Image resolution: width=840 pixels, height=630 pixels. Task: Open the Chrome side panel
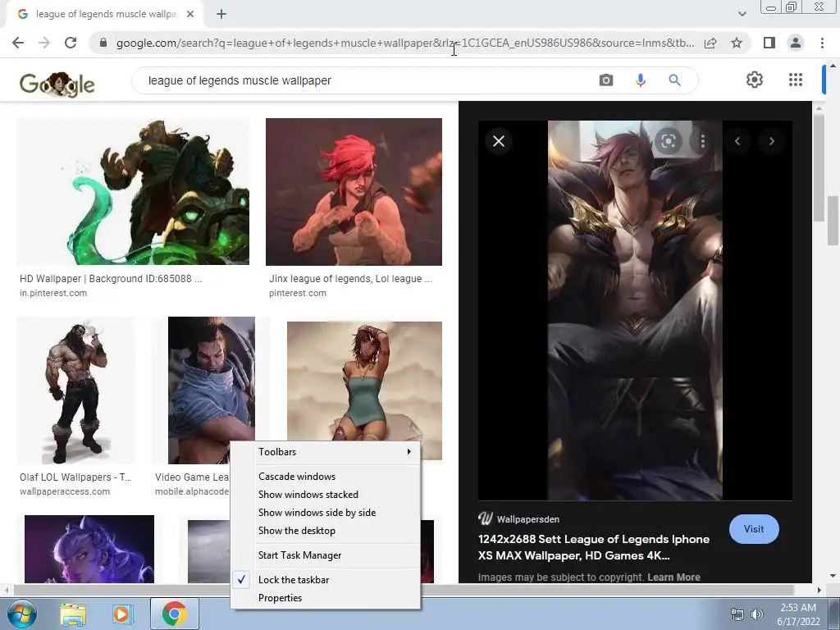[x=769, y=43]
